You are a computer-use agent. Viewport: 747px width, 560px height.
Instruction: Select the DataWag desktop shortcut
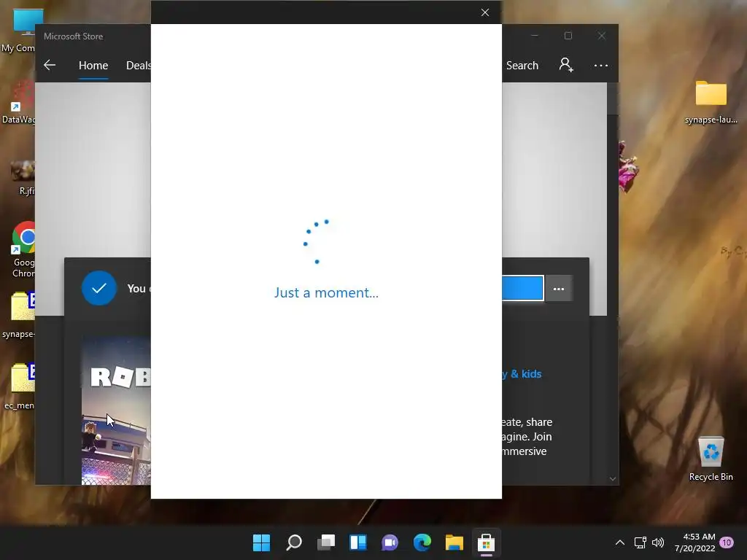[x=19, y=102]
